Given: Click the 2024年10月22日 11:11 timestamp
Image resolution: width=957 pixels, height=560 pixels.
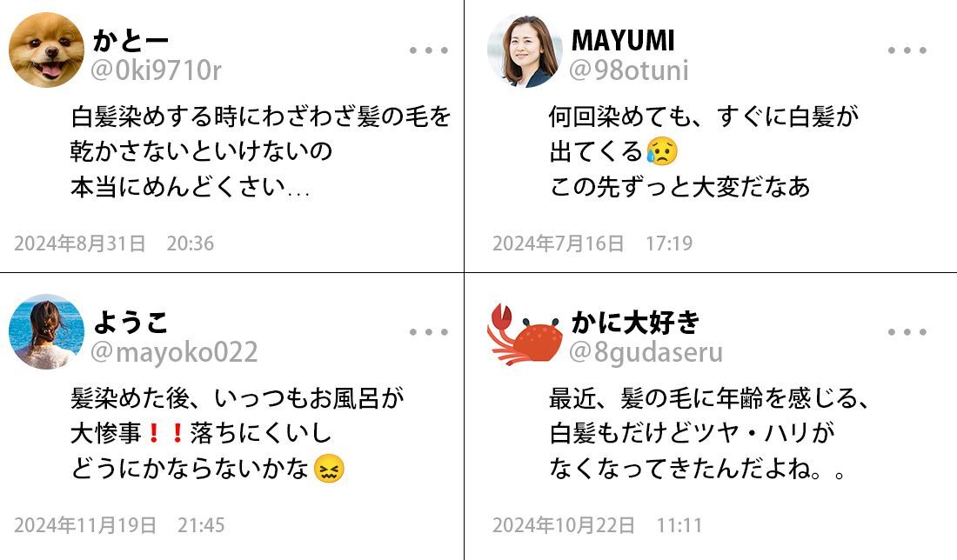Looking at the screenshot, I should point(598,525).
